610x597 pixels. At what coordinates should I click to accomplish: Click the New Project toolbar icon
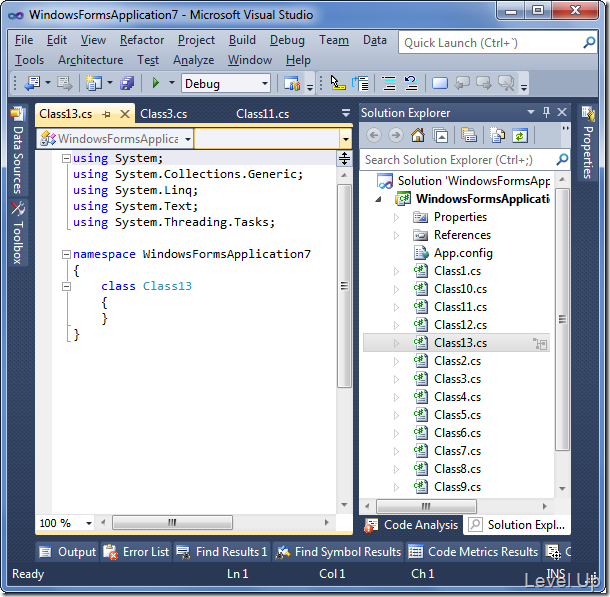(93, 83)
